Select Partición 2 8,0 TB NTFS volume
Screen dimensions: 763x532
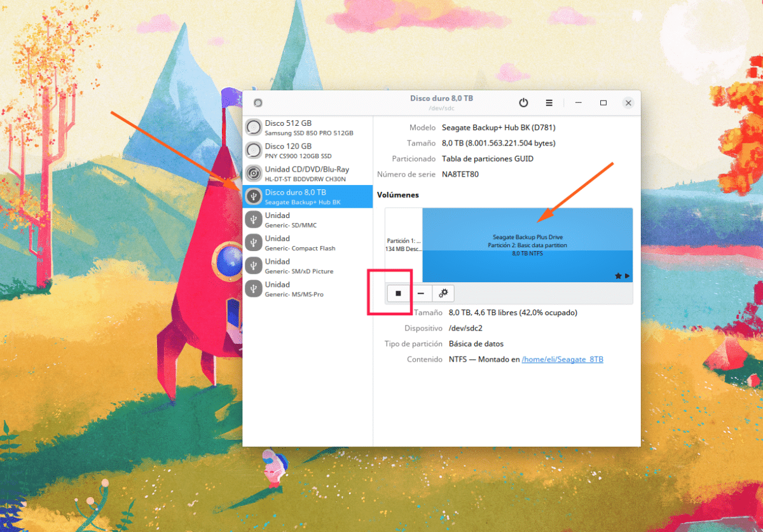528,245
